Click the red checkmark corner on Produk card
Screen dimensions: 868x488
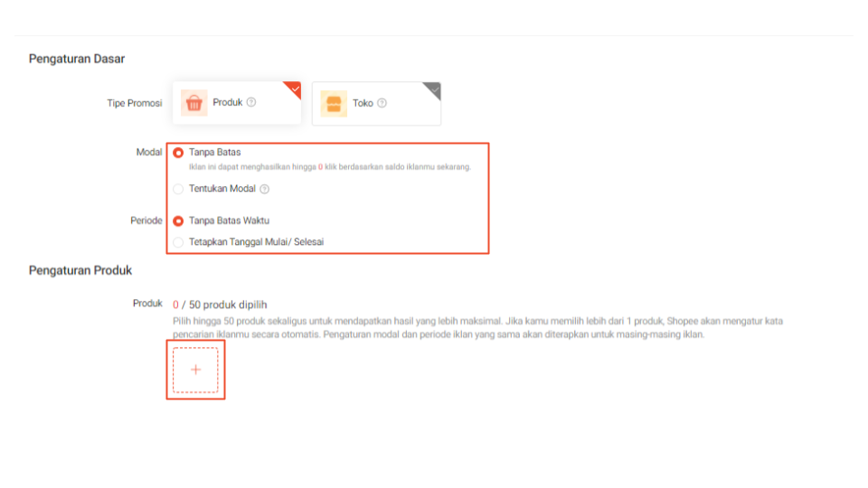(294, 88)
